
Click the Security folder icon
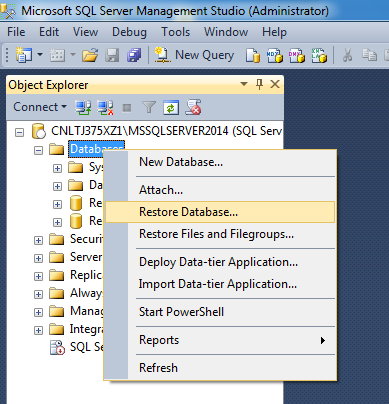(x=56, y=239)
